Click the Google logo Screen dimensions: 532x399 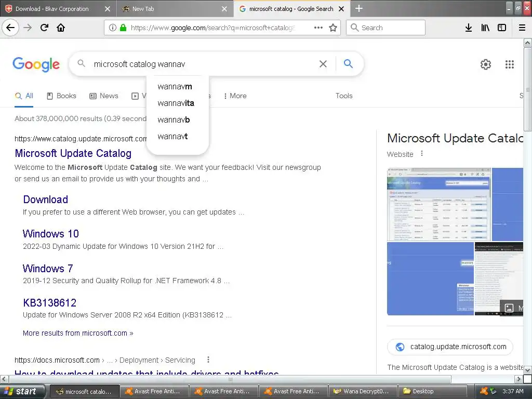click(x=36, y=64)
